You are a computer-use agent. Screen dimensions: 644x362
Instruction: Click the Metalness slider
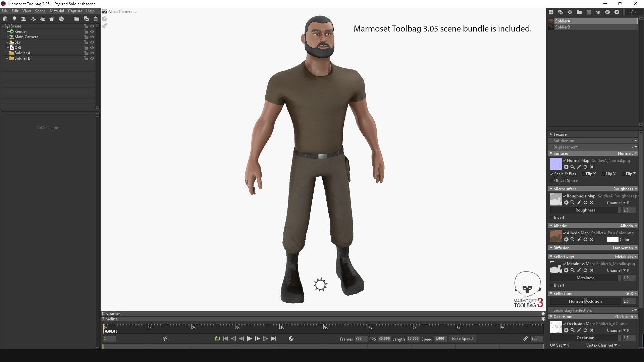click(585, 278)
